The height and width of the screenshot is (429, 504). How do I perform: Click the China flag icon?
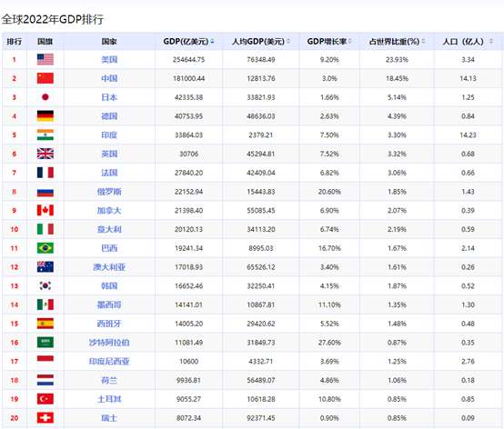pyautogui.click(x=45, y=78)
